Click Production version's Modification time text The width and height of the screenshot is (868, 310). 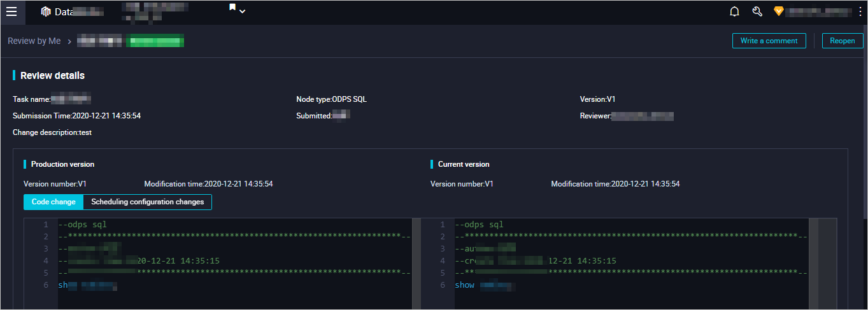pyautogui.click(x=208, y=184)
